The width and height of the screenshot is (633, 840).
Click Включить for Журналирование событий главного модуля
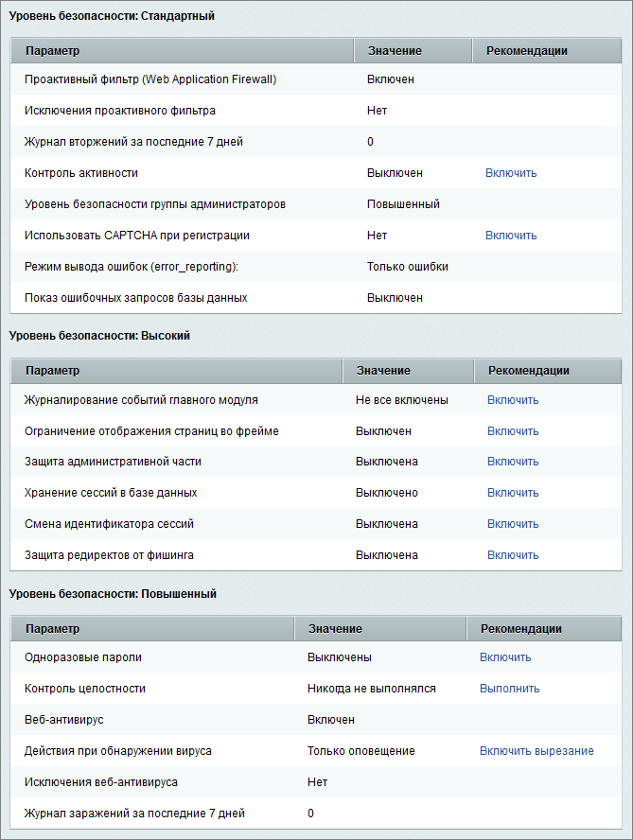(x=513, y=400)
